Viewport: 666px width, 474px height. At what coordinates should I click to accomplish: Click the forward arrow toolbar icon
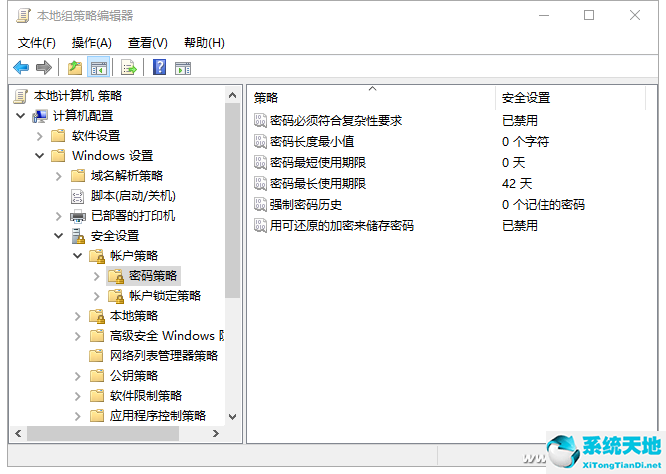pyautogui.click(x=44, y=68)
